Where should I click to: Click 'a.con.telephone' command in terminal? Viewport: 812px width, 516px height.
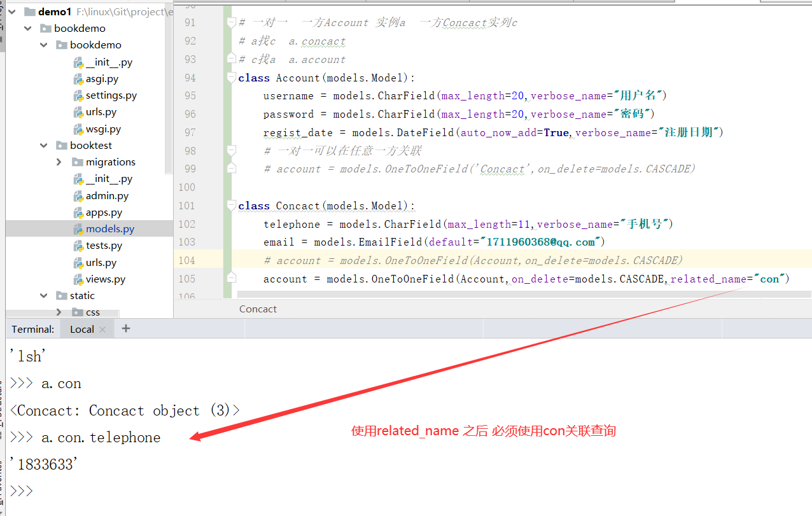point(101,437)
